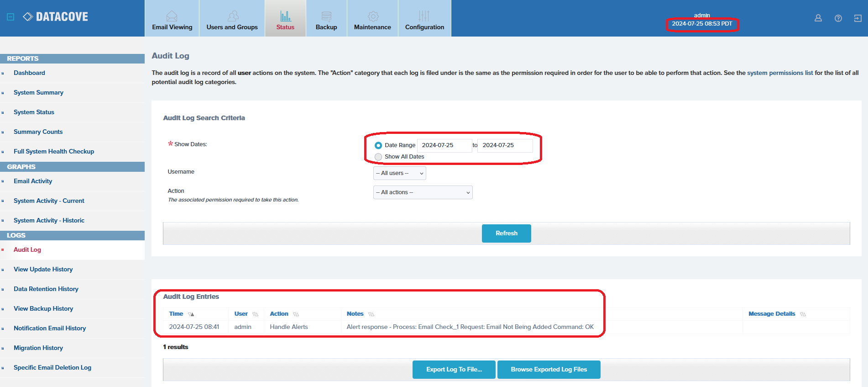Screen dimensions: 868x387
Task: Follow the system permissions list link
Action: 779,73
